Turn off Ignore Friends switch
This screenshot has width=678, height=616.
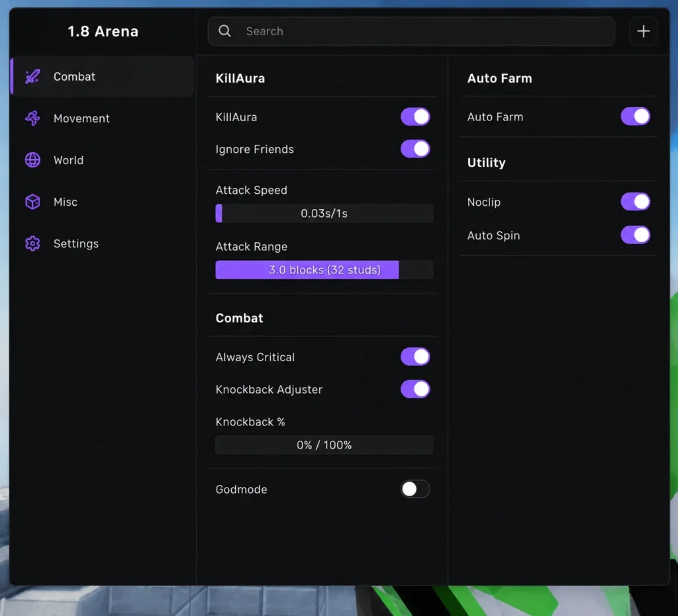(x=415, y=149)
